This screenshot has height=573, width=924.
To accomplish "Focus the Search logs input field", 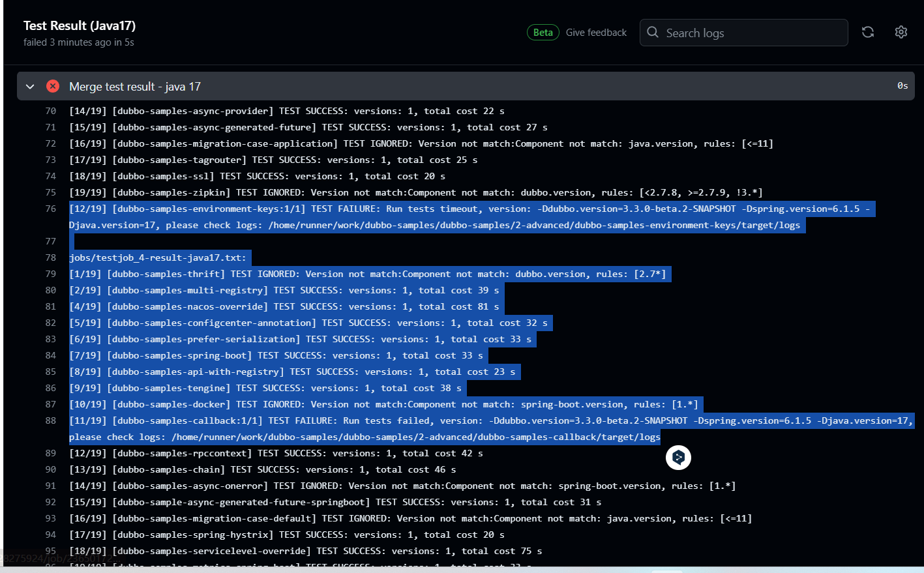I will [x=750, y=33].
